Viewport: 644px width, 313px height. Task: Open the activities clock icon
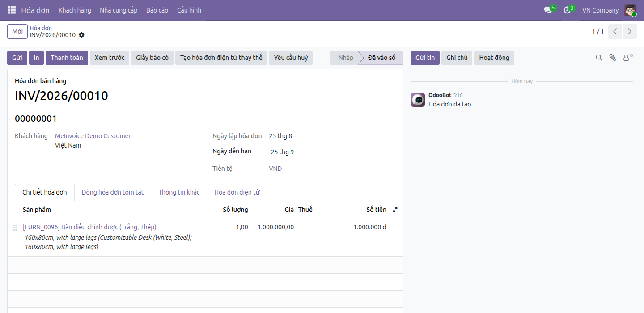pos(567,10)
